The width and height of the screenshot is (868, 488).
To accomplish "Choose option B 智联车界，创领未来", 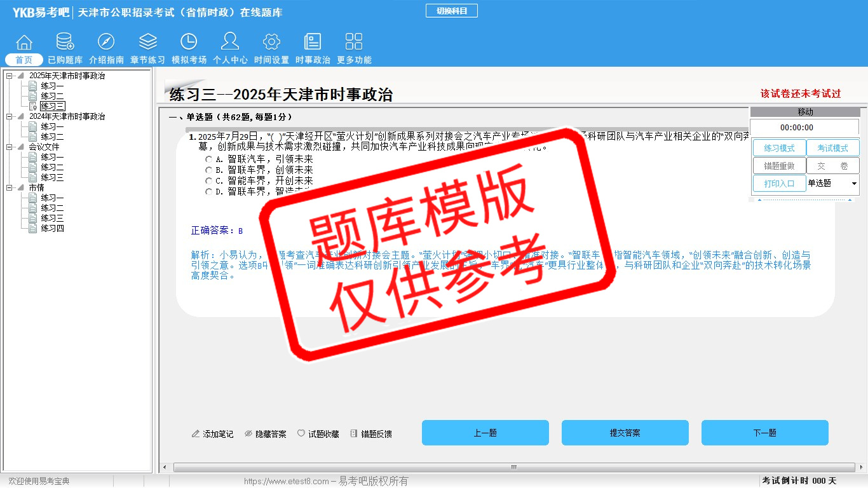I will click(208, 170).
